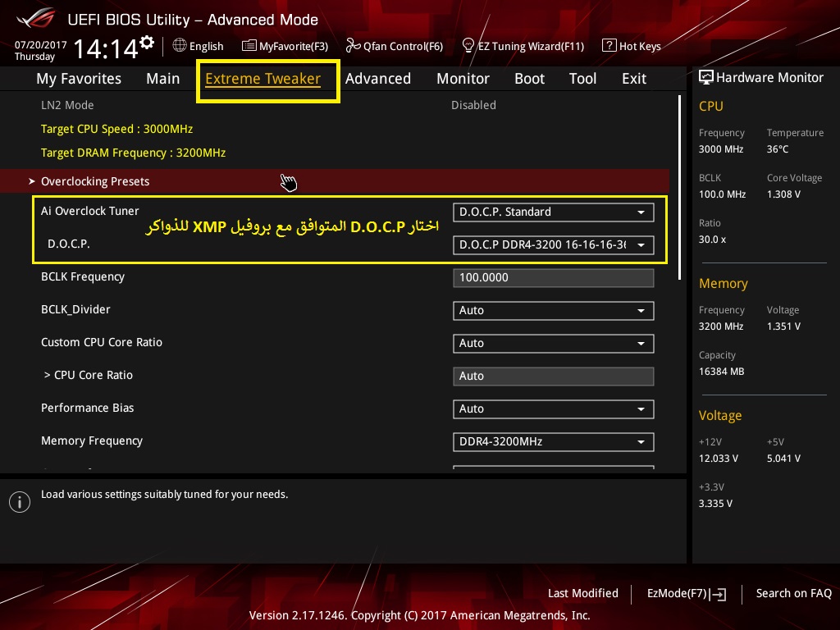Image resolution: width=840 pixels, height=630 pixels.
Task: Click Target CPU Speed : 3000MHz text
Action: (x=116, y=129)
